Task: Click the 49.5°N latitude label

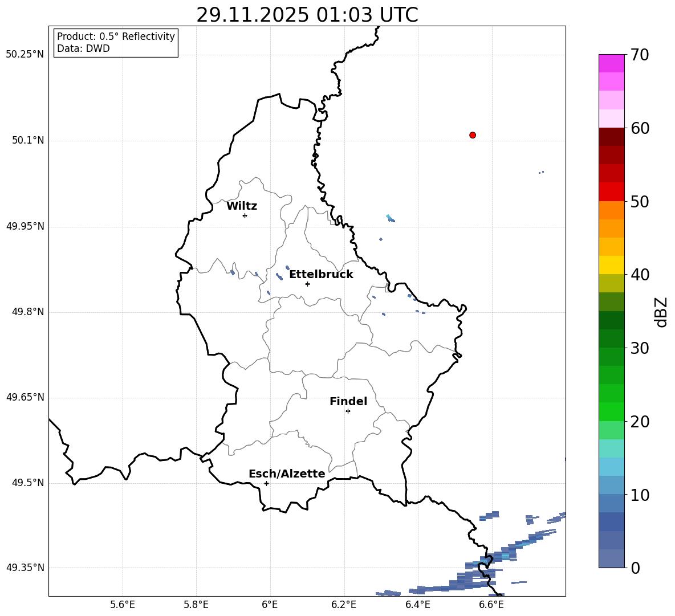Action: [x=27, y=483]
